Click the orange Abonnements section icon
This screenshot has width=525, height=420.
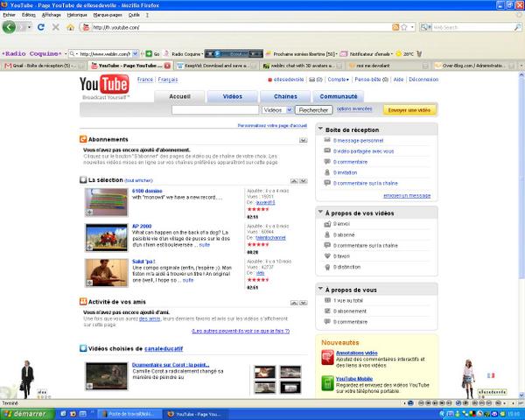click(83, 139)
